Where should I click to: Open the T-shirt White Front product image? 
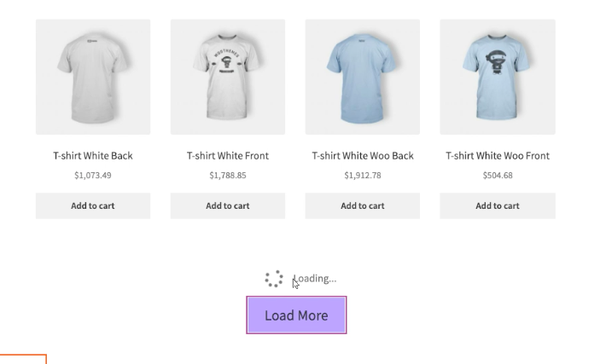click(228, 77)
